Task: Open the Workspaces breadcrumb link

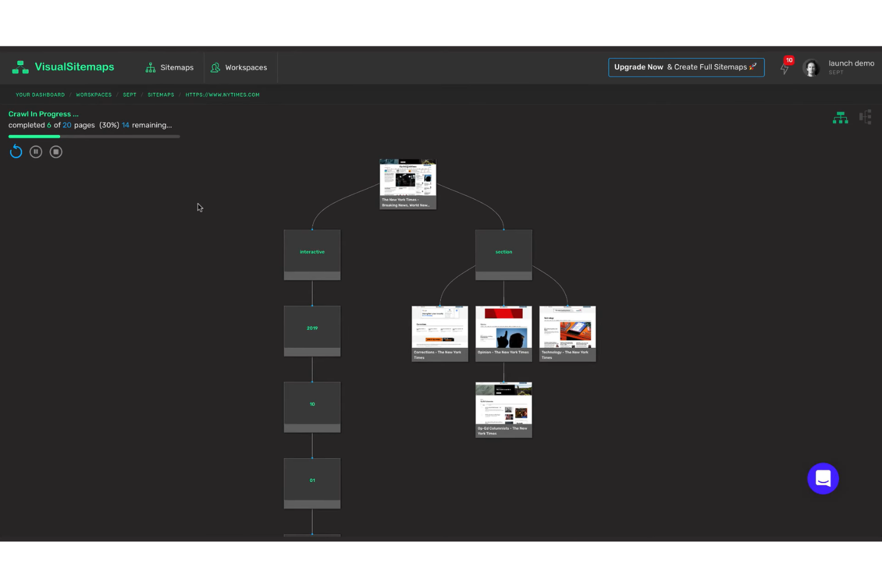Action: [x=94, y=95]
